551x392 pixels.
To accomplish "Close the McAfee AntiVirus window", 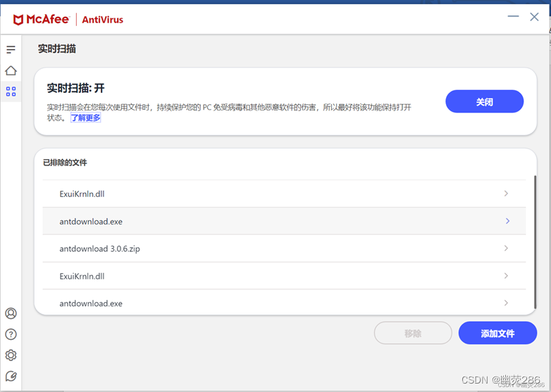I will coord(534,16).
